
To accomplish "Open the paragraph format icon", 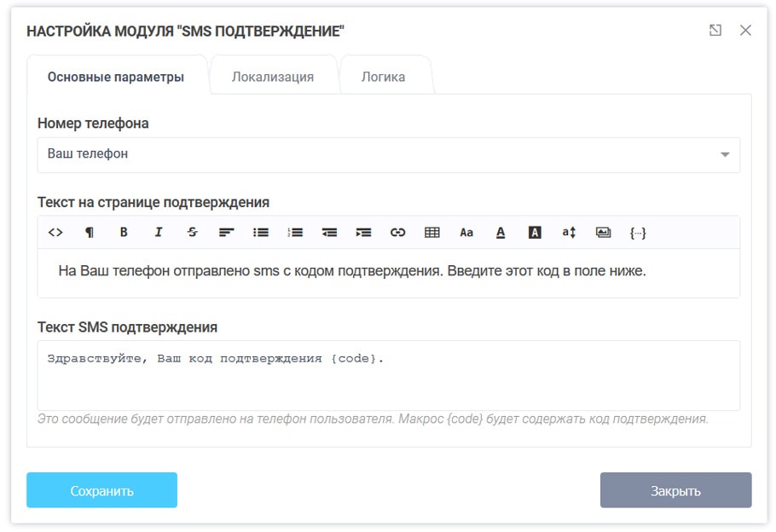I will click(x=89, y=231).
